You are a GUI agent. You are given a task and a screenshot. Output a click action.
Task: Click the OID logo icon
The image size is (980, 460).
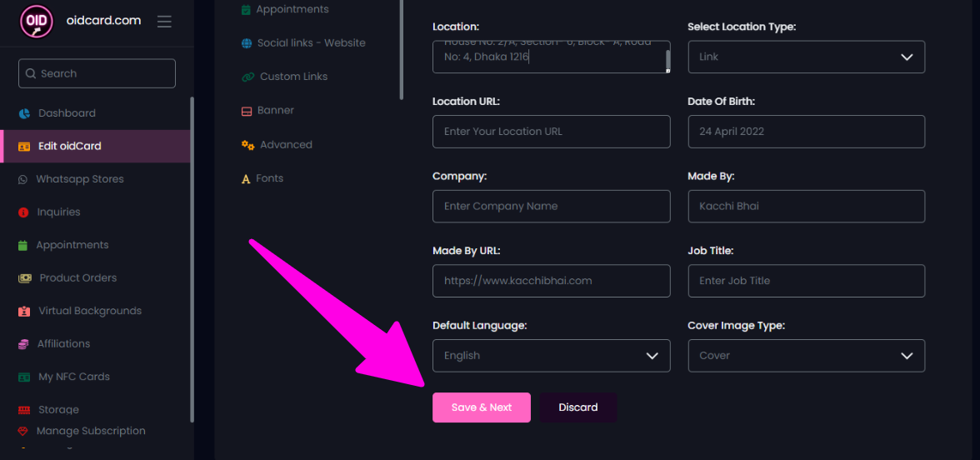tap(36, 21)
